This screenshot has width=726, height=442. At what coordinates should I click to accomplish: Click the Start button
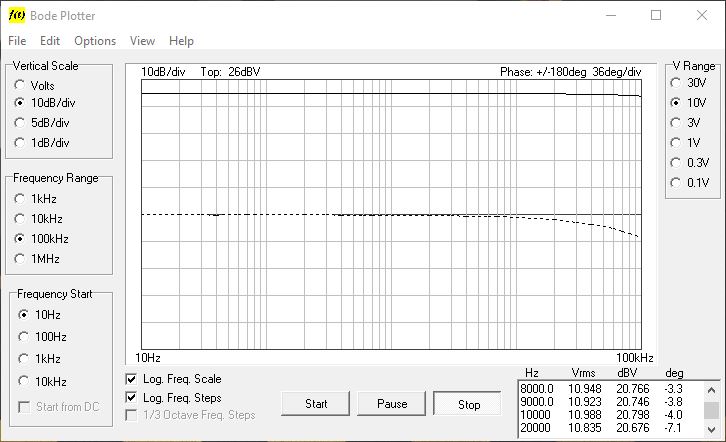coord(316,404)
